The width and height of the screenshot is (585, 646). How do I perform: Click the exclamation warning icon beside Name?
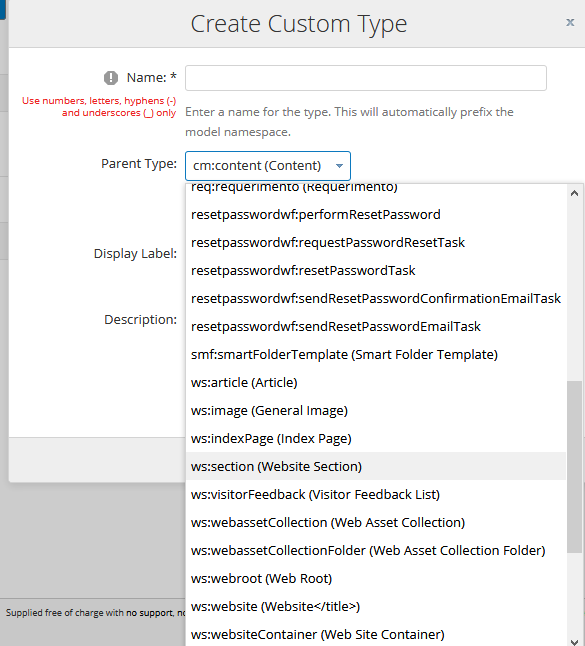click(111, 77)
